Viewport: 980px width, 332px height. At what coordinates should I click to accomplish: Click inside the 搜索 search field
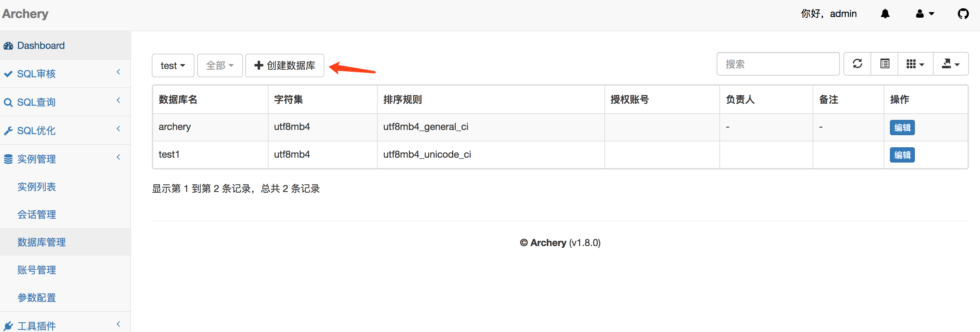click(778, 64)
